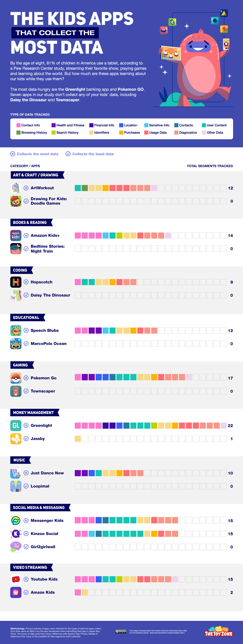The height and width of the screenshot is (644, 243).
Task: Click the Hopscotch app icon
Action: pos(16,282)
